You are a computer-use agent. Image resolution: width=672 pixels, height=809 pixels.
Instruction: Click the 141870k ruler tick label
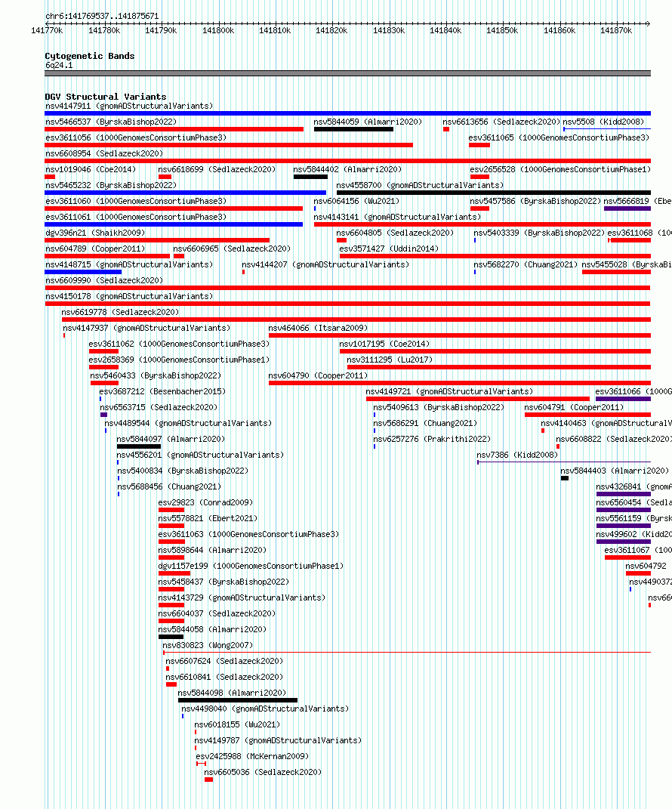point(616,30)
